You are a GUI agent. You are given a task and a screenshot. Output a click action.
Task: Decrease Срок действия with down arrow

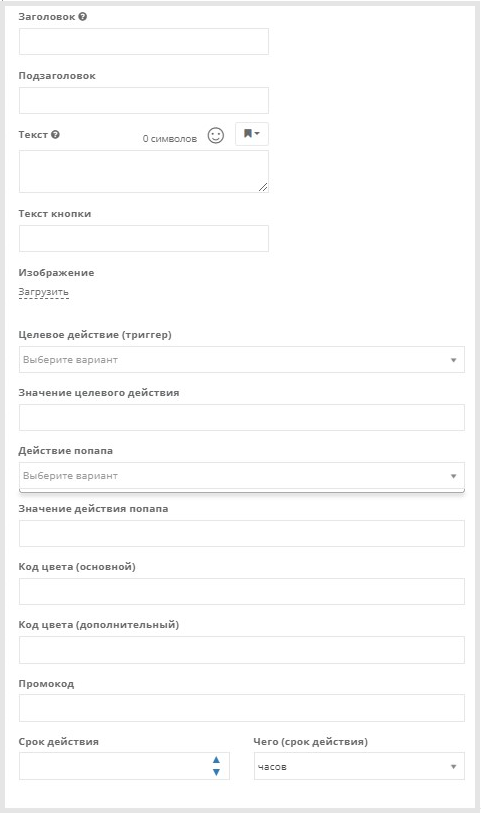pyautogui.click(x=217, y=772)
